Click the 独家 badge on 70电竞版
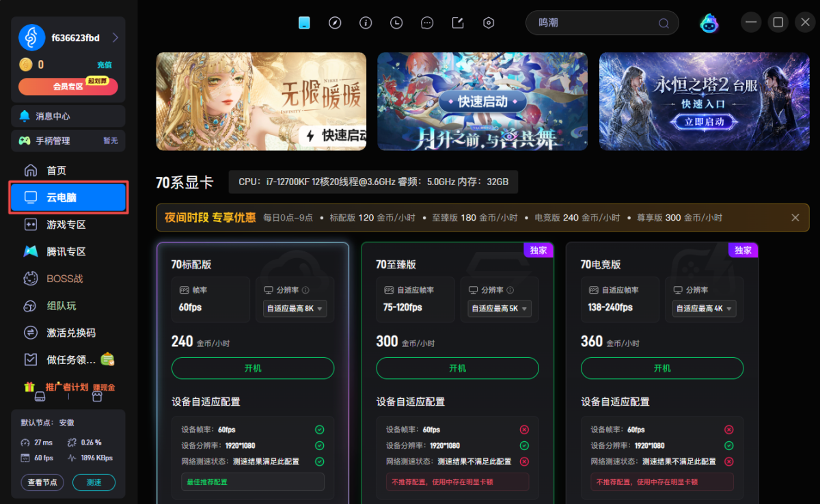820x504 pixels. [743, 250]
